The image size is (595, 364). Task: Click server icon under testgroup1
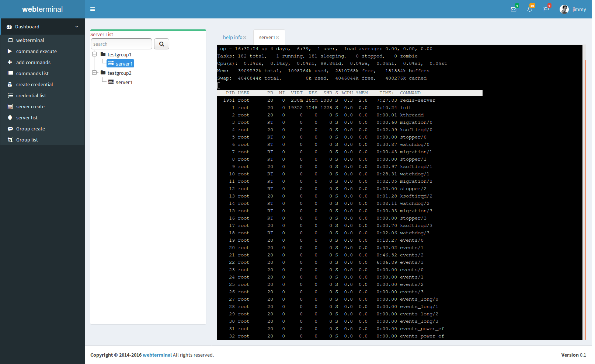(x=111, y=63)
